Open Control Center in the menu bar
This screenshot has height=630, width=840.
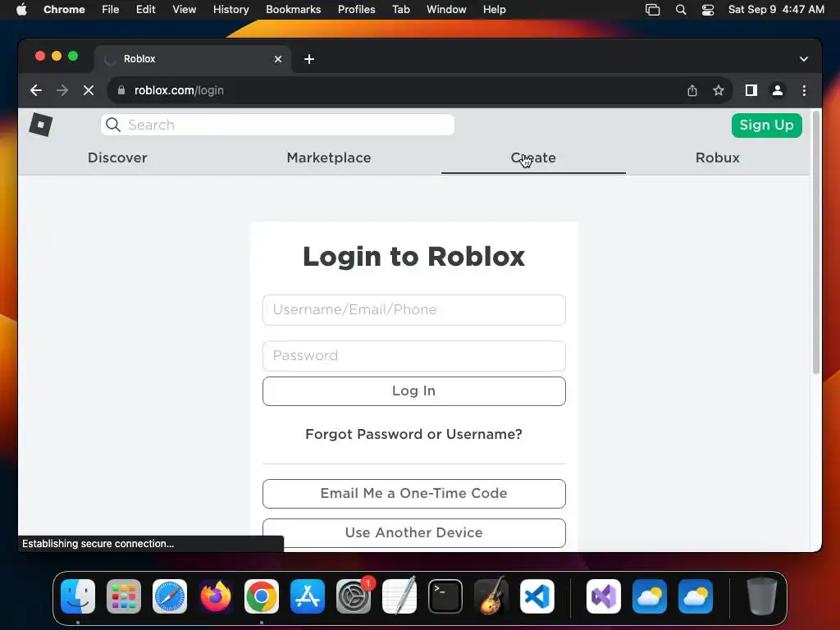pos(708,10)
